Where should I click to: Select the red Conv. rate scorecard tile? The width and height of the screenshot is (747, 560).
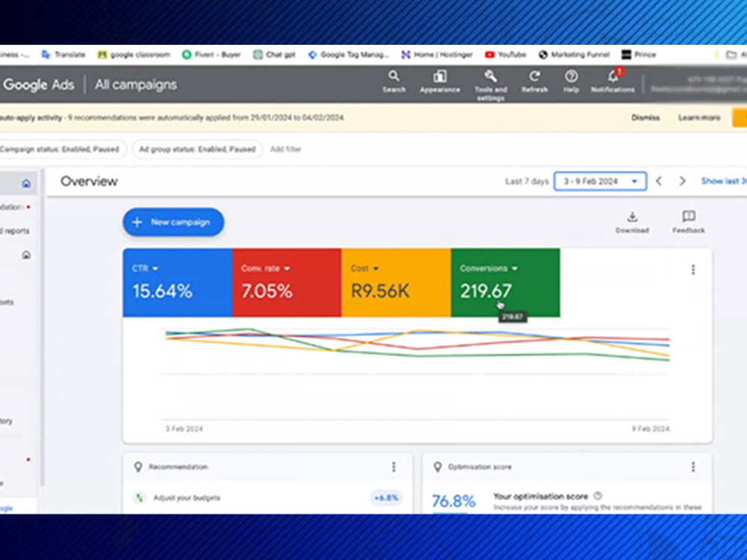click(x=287, y=282)
